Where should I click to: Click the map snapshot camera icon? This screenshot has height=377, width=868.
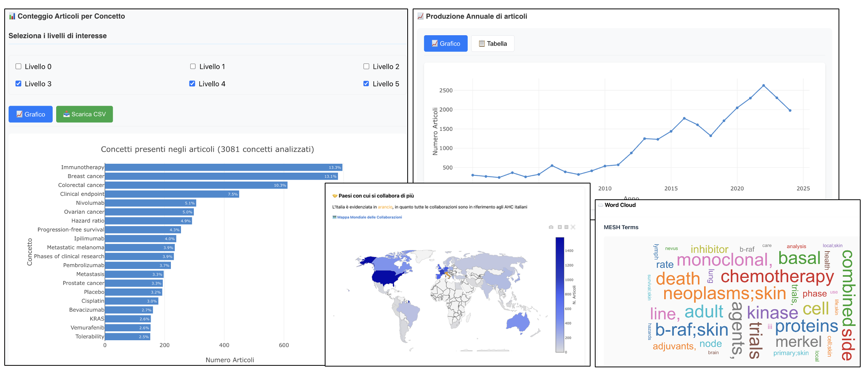551,227
